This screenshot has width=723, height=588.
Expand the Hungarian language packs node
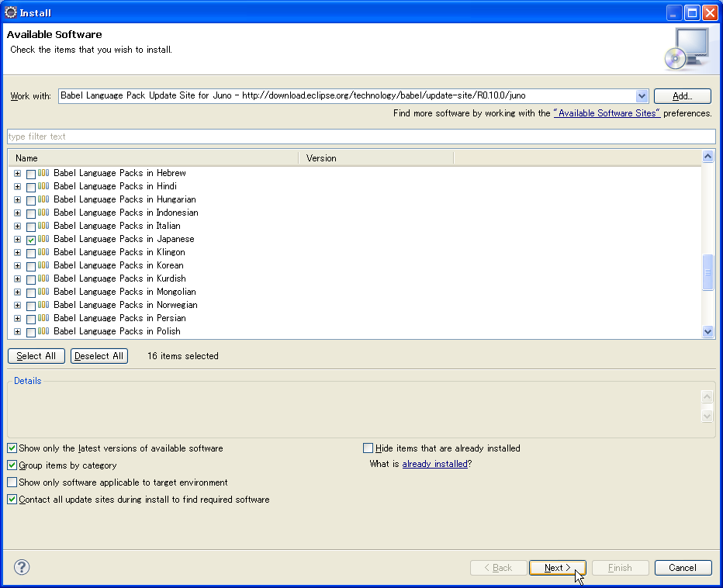(18, 199)
